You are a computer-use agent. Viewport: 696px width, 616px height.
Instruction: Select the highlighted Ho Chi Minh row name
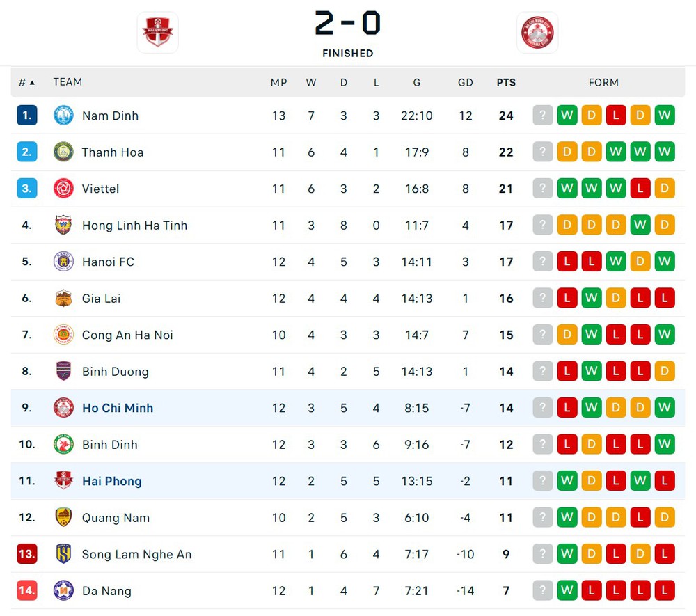point(118,408)
